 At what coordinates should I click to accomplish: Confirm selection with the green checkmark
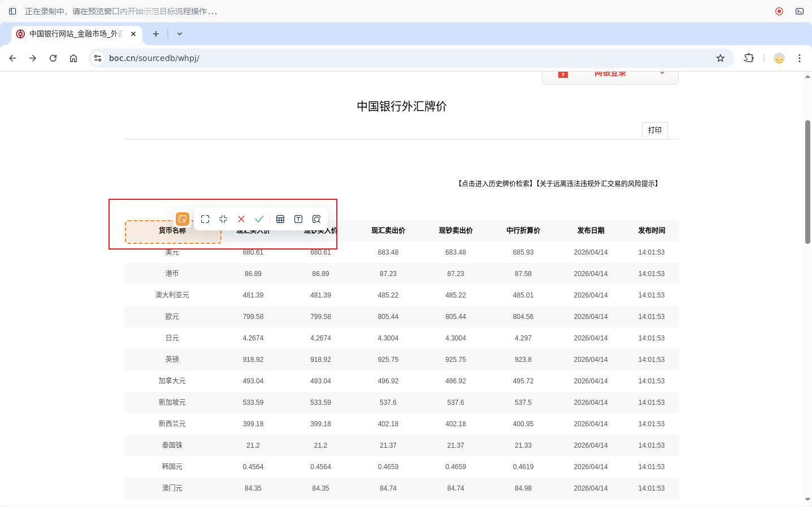(259, 219)
